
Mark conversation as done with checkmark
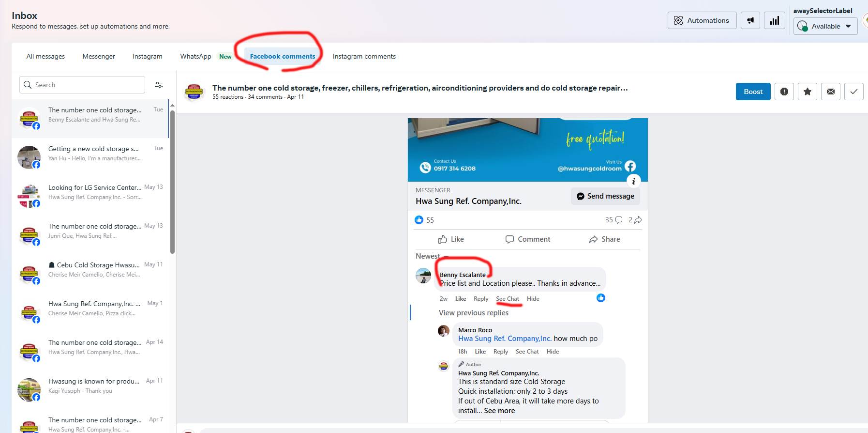(x=854, y=92)
